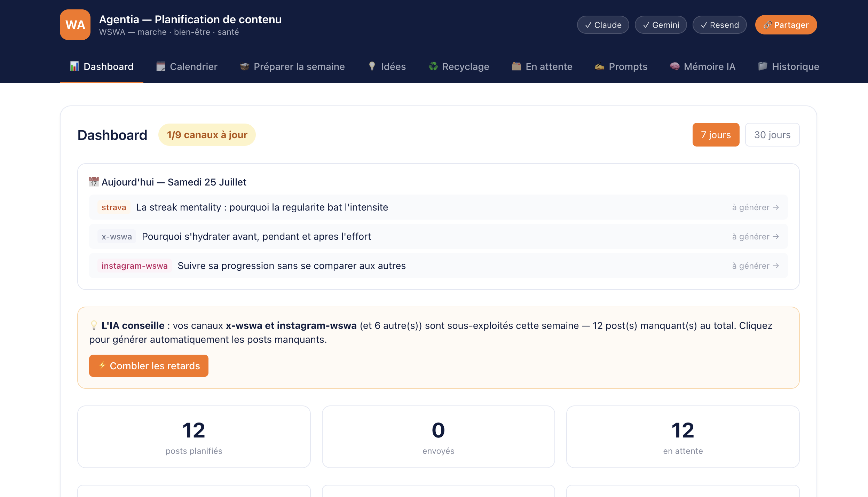Click the instagram-wswa channel tag
The height and width of the screenshot is (497, 868).
(x=135, y=266)
